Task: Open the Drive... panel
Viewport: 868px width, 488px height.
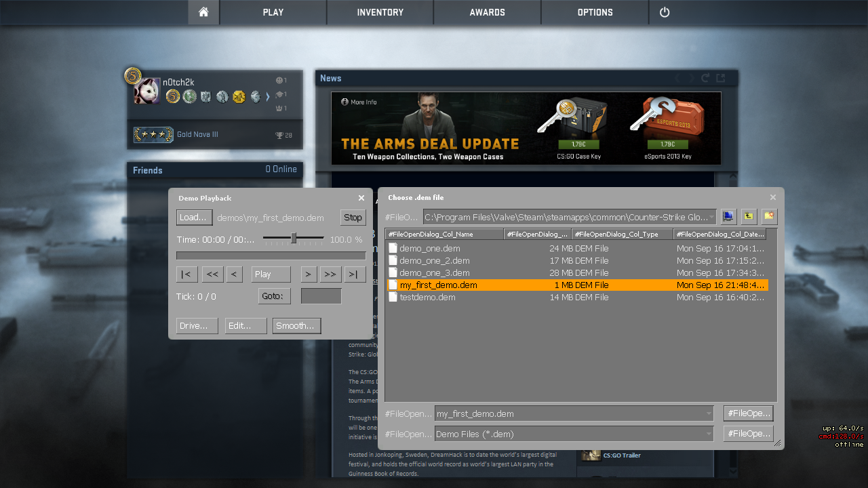Action: [x=197, y=326]
